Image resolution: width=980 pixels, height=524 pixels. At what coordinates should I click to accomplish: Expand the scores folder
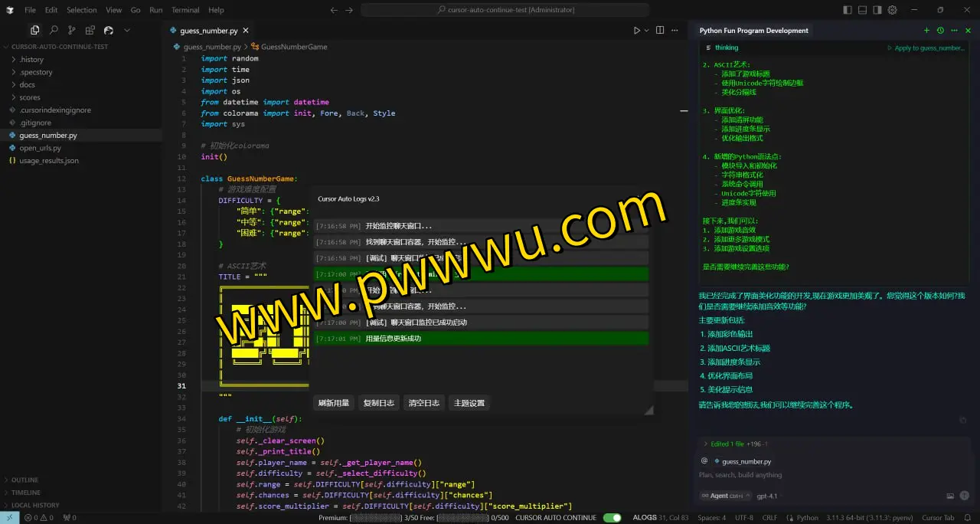tap(30, 97)
